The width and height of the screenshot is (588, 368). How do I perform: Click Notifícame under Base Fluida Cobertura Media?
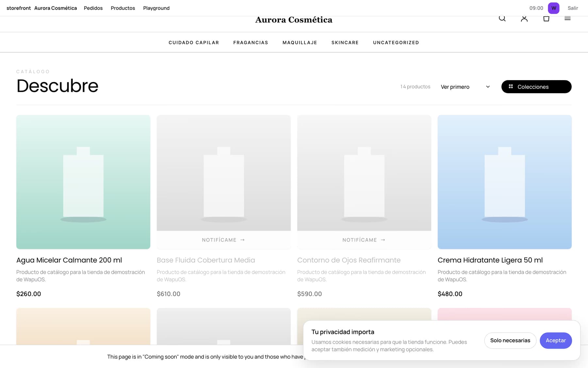(224, 240)
